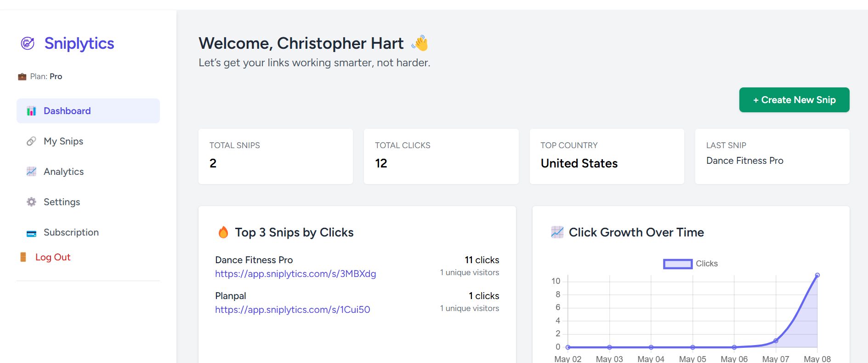Log Out of the account

pos(52,257)
